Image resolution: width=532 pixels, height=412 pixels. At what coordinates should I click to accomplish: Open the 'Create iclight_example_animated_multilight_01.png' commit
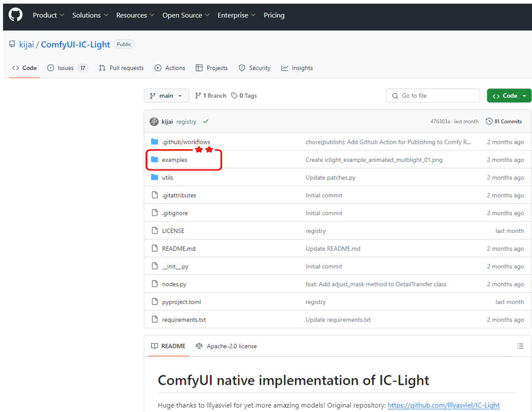coord(374,160)
